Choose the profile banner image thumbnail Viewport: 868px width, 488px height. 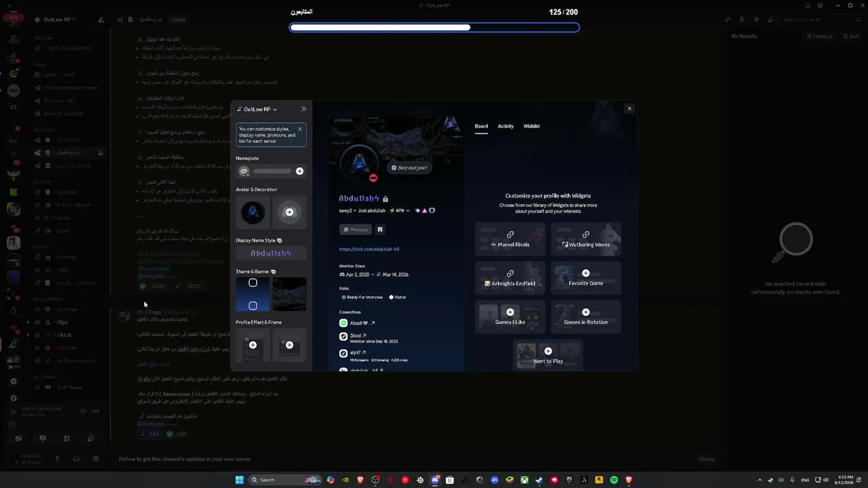point(290,294)
